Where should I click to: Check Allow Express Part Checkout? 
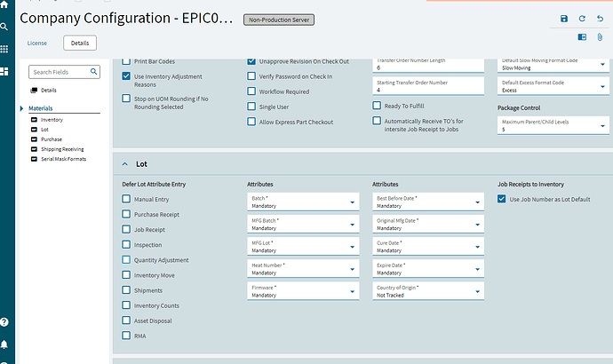click(x=251, y=122)
